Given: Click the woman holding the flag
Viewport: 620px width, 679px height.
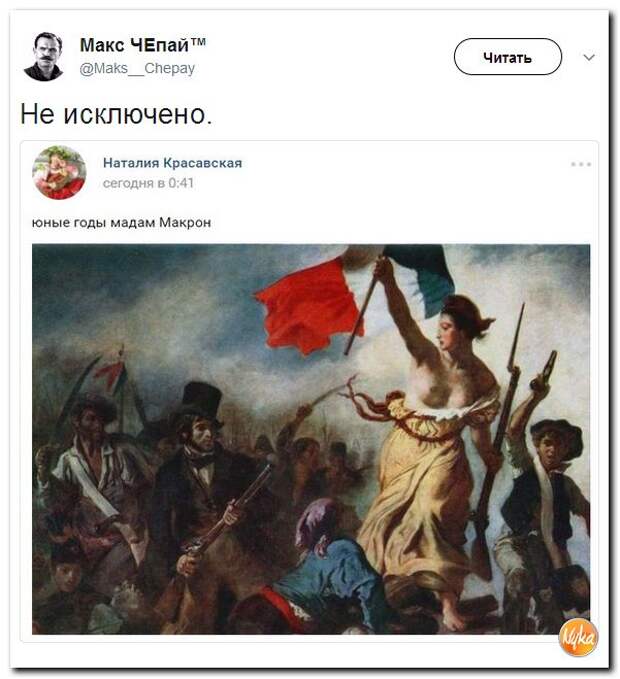Looking at the screenshot, I should point(433,446).
